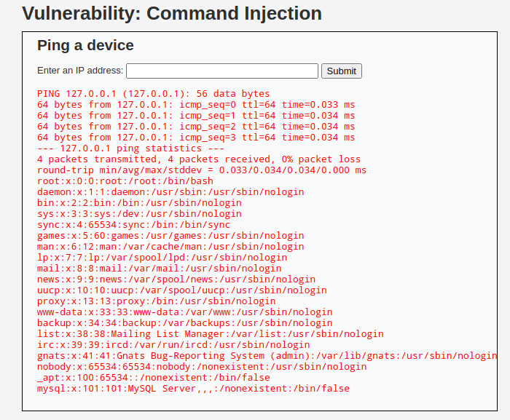Click the "Vulnerability: Command Injection" heading
Screen dimensions: 510x420
172,13
